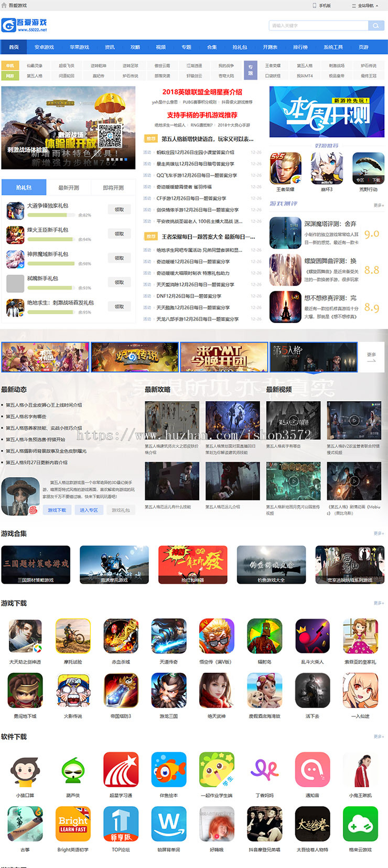
Task: Go to 安卓游戏 in the navigation bar
Action: [x=44, y=47]
